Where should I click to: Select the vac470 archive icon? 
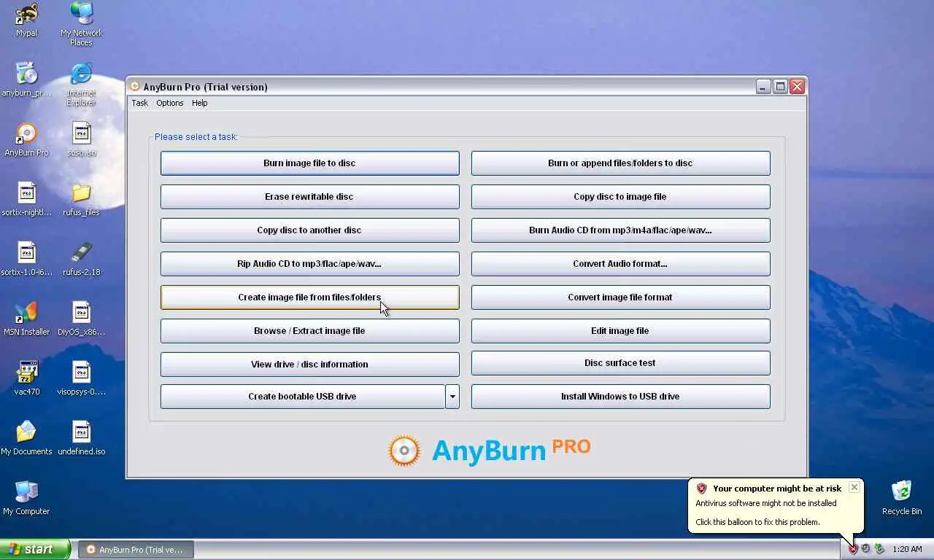point(26,378)
